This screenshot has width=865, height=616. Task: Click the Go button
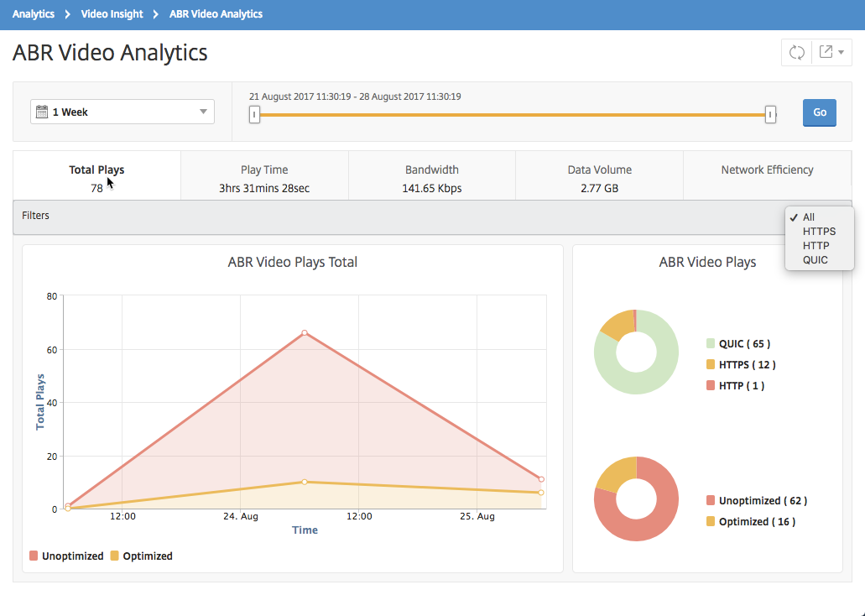tap(819, 112)
